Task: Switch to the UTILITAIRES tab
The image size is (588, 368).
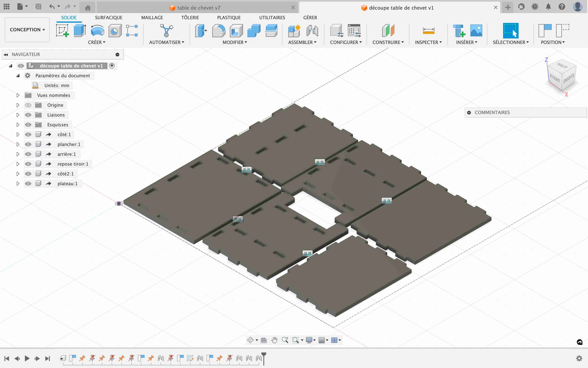Action: pos(272,18)
